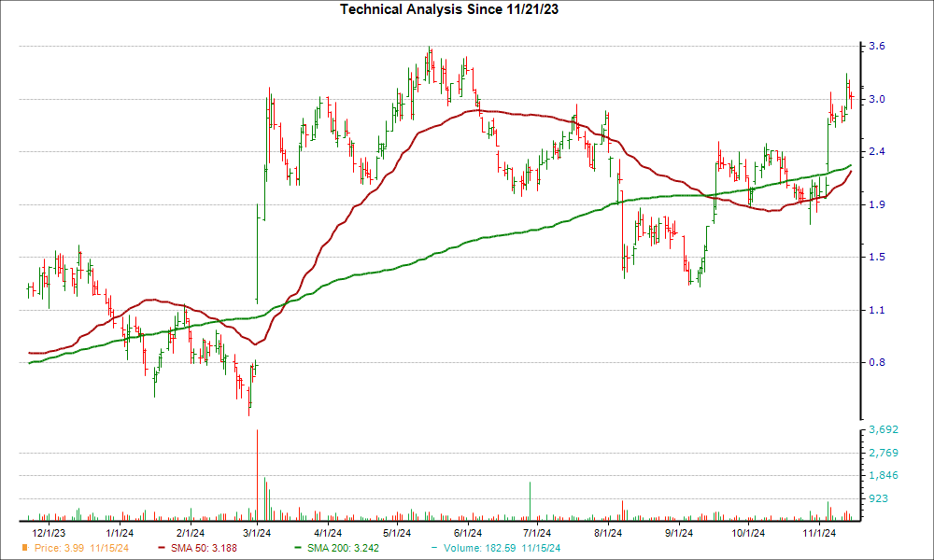This screenshot has width=934, height=560.
Task: Click the 3/1/24 date label
Action: (258, 533)
